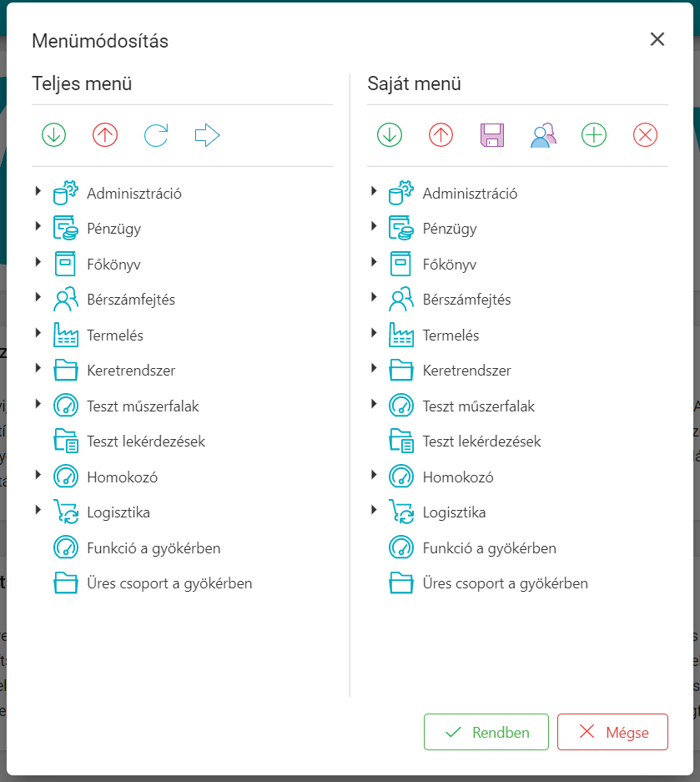This screenshot has height=782, width=700.
Task: Click the purple floppy disk save icon
Action: (492, 134)
